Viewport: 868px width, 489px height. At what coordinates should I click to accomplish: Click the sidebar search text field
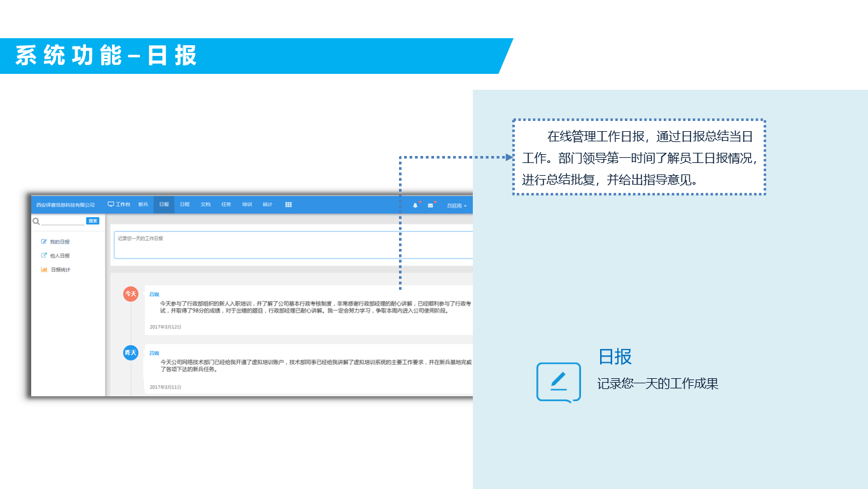tap(62, 221)
